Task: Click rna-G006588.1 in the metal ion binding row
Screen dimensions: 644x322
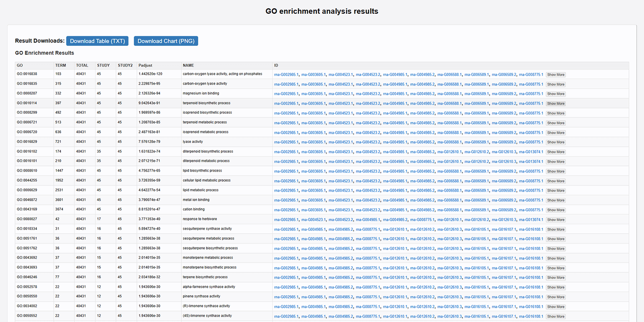Action: point(450,200)
